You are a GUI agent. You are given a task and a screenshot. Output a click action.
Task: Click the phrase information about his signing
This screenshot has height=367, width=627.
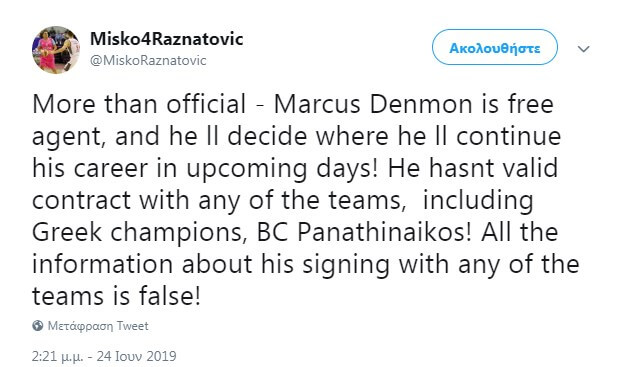point(211,265)
